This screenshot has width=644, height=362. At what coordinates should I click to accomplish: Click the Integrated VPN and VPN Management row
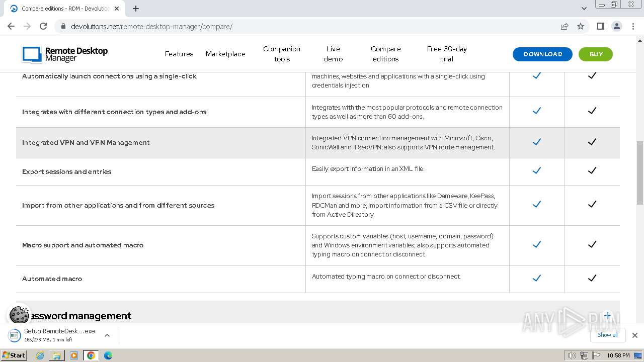coord(318,143)
